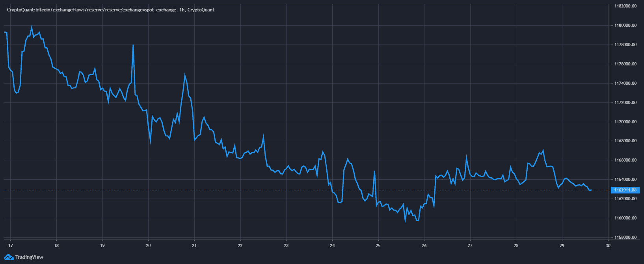Click date label 21 on time axis
Viewport: 644px width, 264px height.
pyautogui.click(x=194, y=245)
